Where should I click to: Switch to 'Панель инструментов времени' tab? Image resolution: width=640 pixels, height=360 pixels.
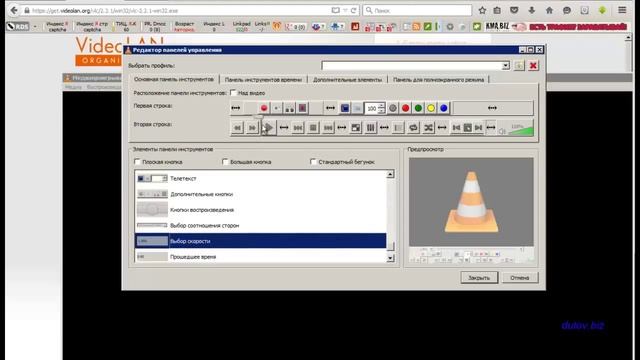pos(263,80)
